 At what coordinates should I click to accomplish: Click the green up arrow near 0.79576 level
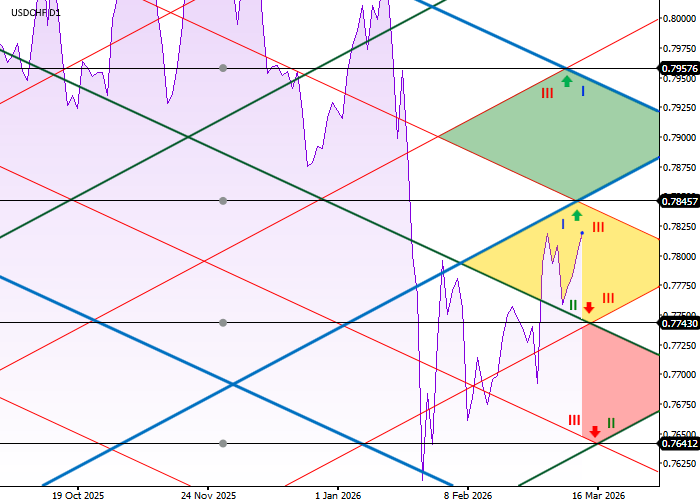tap(567, 81)
